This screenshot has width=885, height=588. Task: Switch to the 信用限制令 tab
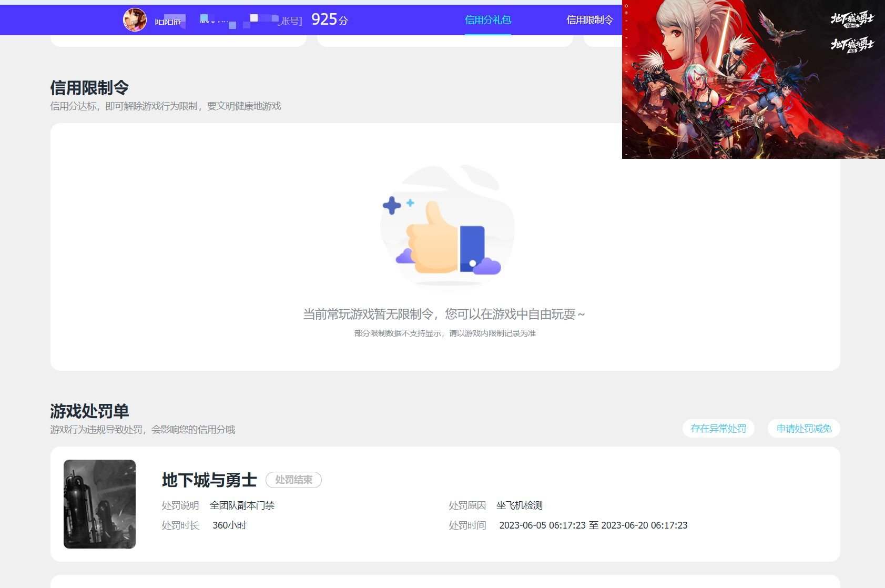[x=589, y=20]
